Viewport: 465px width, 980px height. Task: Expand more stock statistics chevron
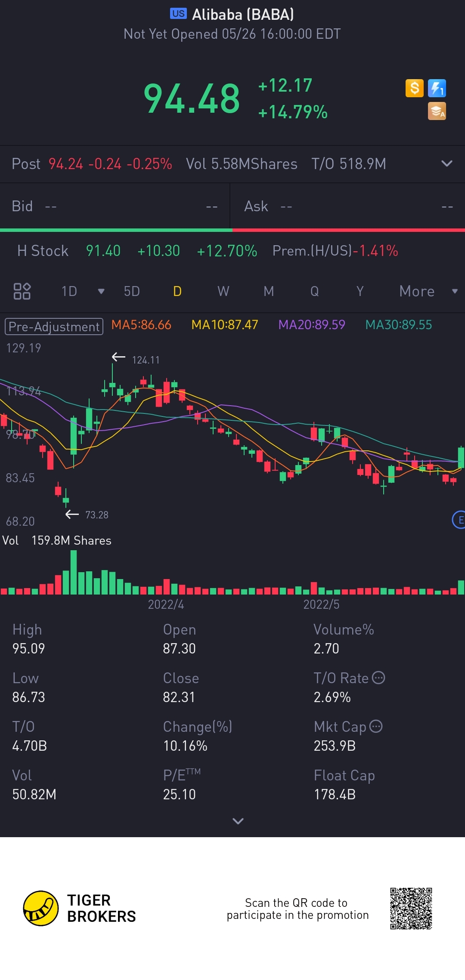click(238, 821)
